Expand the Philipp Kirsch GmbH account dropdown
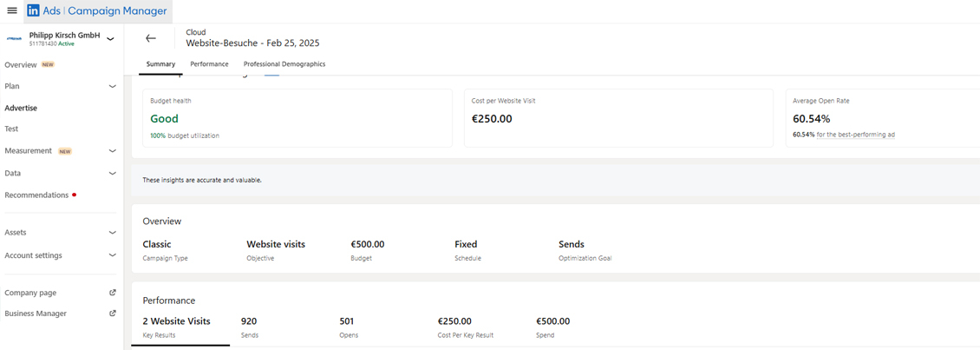 tap(110, 38)
